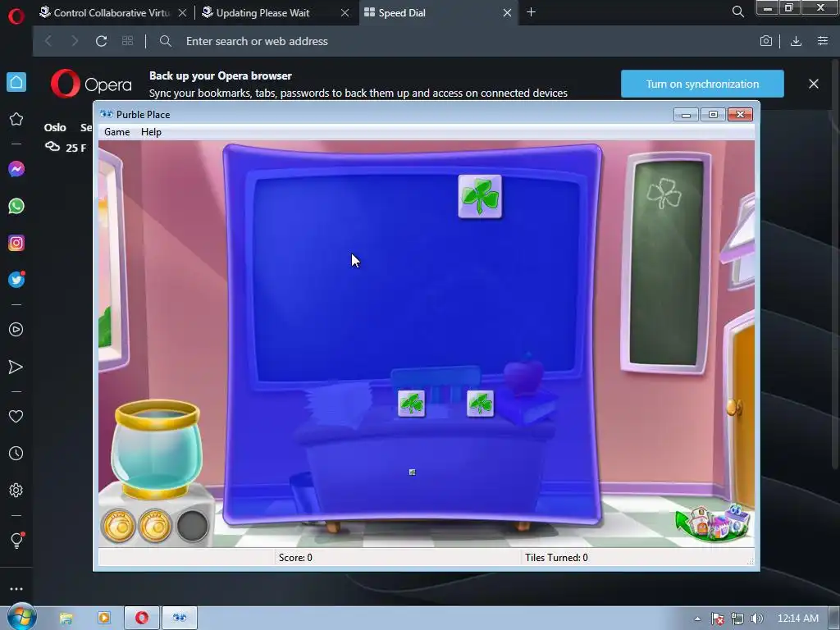Open the Windows Start menu
The height and width of the screenshot is (630, 840).
tap(21, 617)
